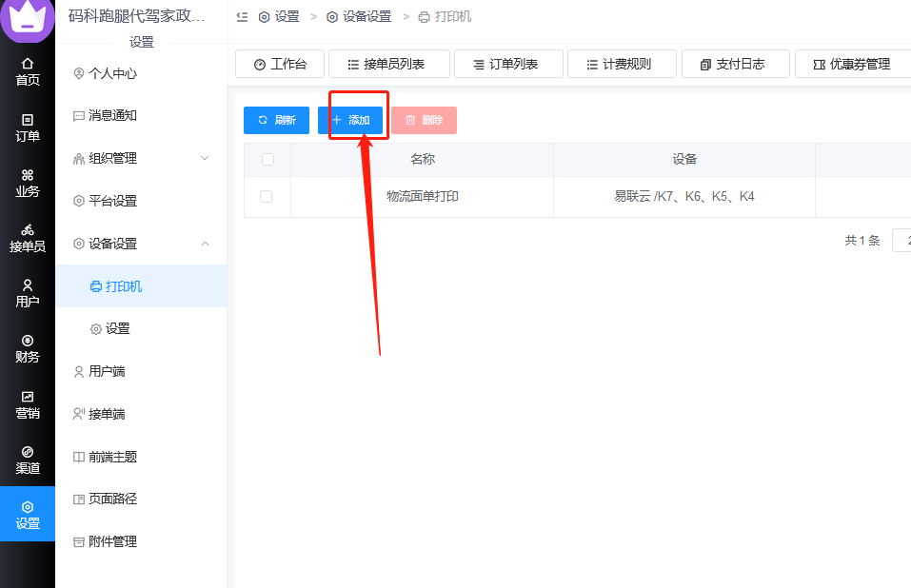Click the 设备设置 breadcrumb item
Viewport: 911px width, 588px height.
point(360,17)
